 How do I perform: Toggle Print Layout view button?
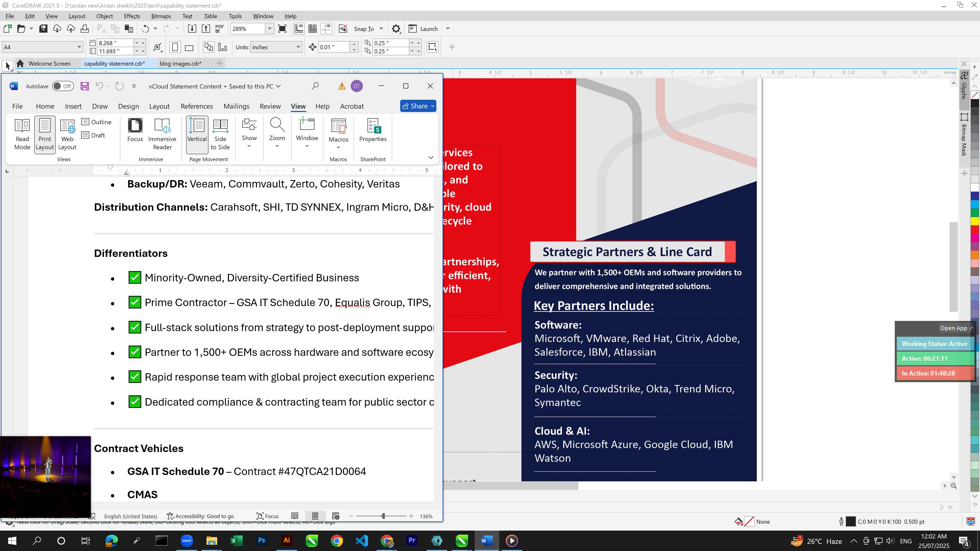tap(45, 134)
